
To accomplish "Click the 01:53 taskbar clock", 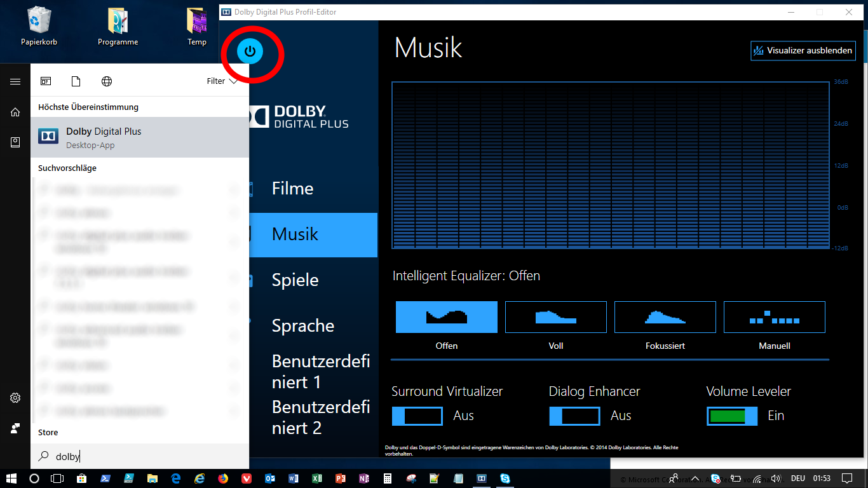I will (822, 478).
